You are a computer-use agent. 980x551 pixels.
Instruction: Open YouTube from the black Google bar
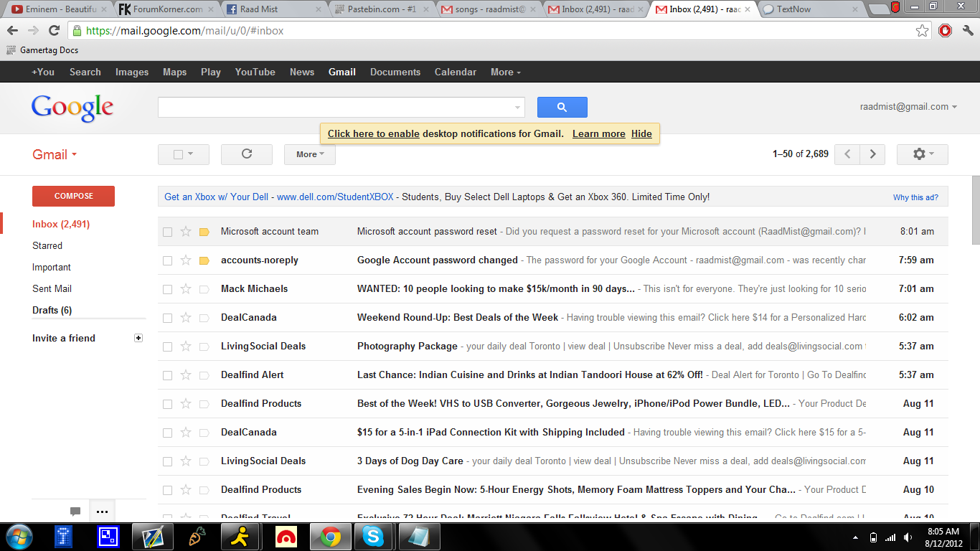click(255, 72)
